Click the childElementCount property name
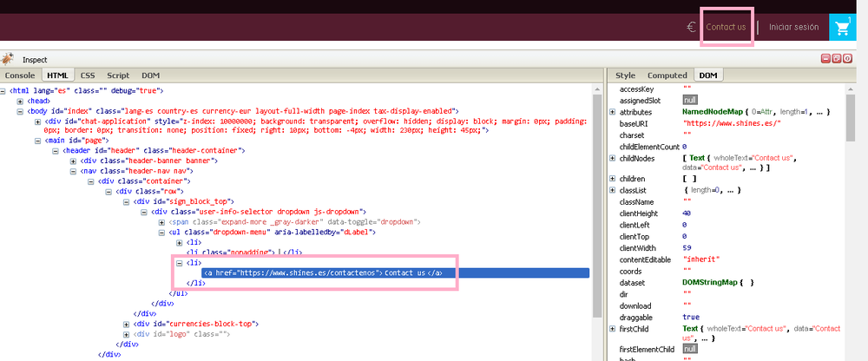 click(649, 147)
